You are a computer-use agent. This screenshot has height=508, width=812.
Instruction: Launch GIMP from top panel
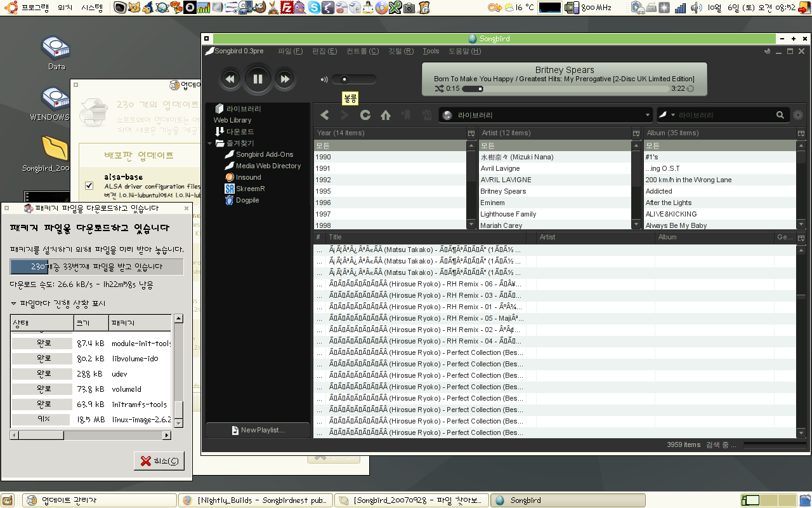coord(259,8)
